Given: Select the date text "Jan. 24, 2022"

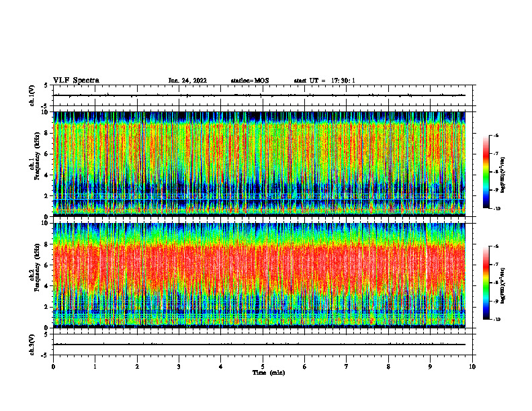Looking at the screenshot, I should click(187, 81).
